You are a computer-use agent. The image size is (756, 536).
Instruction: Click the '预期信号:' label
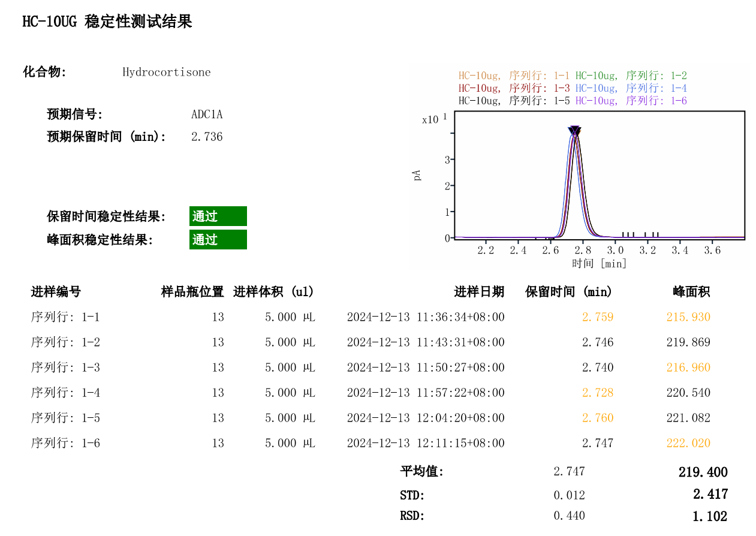point(75,115)
